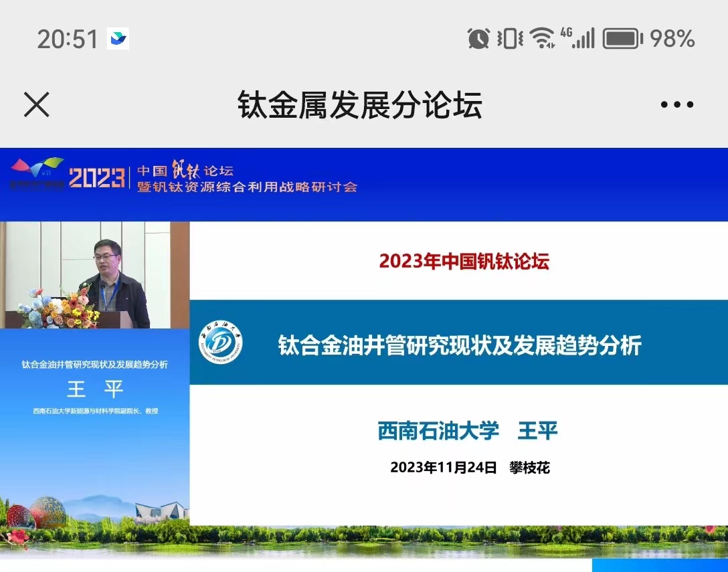The width and height of the screenshot is (728, 572).
Task: Tap the app notification icon beside the clock
Action: pos(118,39)
